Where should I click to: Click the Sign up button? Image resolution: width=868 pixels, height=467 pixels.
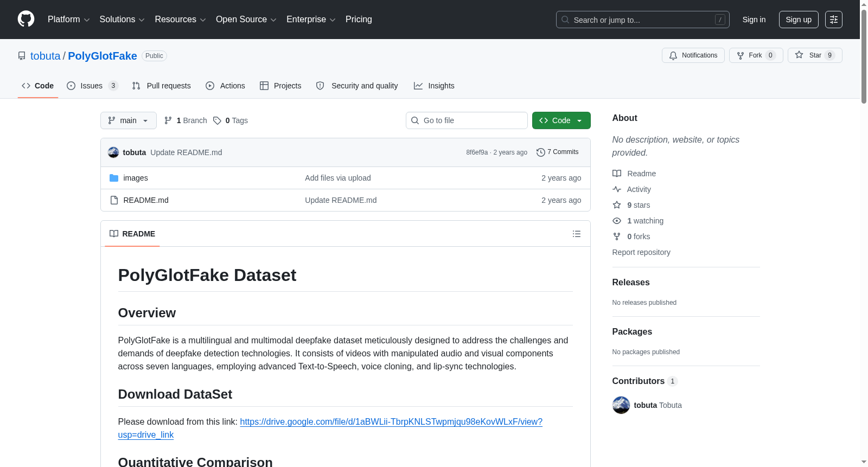(799, 20)
